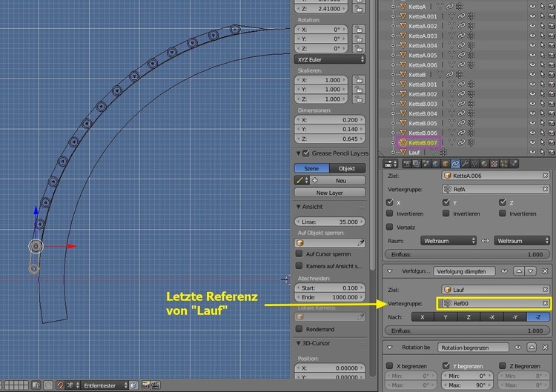Open the Render properties tab camera icon
This screenshot has width=556, height=392.
click(407, 164)
